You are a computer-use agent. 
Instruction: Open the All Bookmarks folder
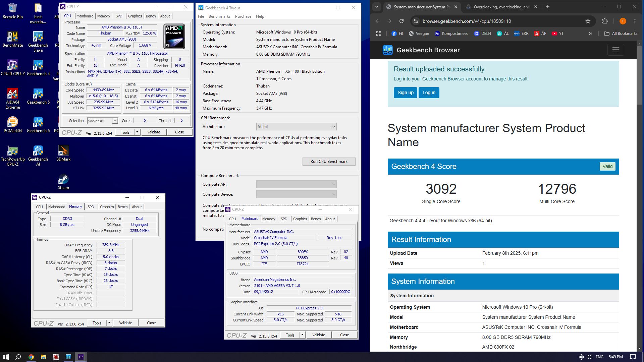(621, 34)
